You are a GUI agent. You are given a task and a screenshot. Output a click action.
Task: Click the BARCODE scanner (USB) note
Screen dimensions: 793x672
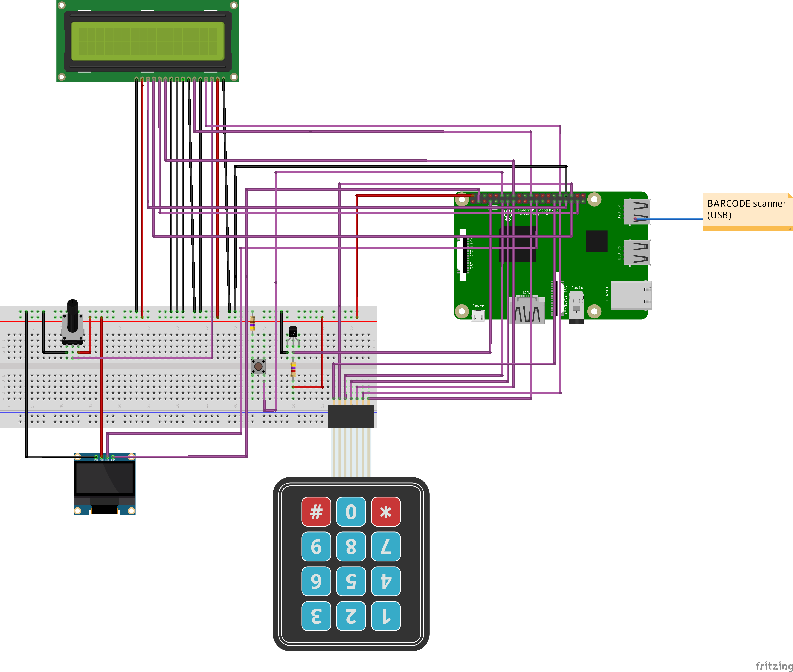747,212
